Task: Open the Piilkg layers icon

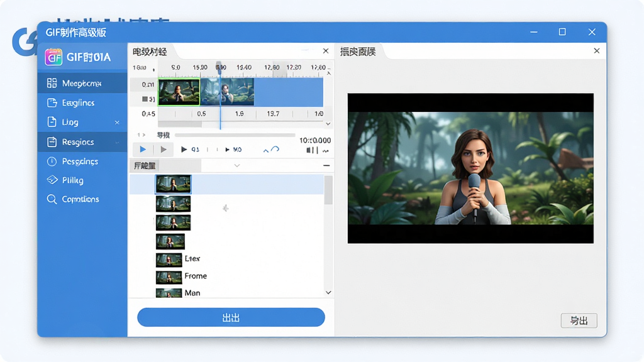Action: click(x=52, y=180)
